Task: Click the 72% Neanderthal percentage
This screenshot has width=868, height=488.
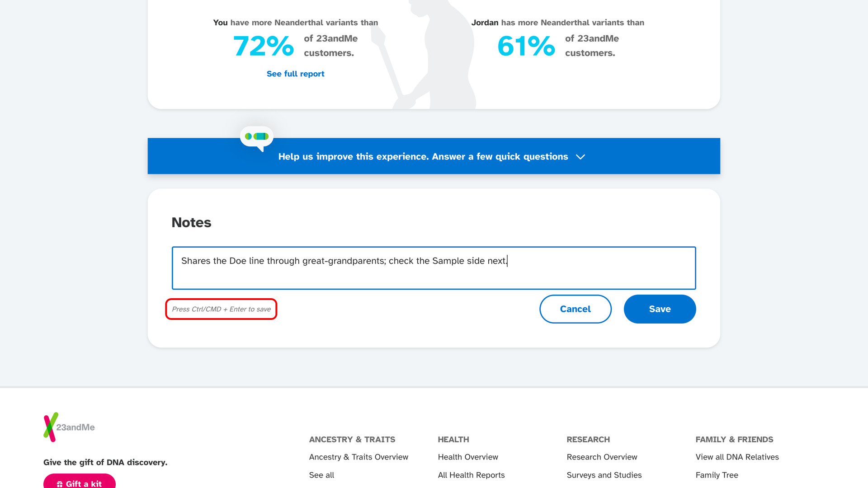Action: point(264,46)
